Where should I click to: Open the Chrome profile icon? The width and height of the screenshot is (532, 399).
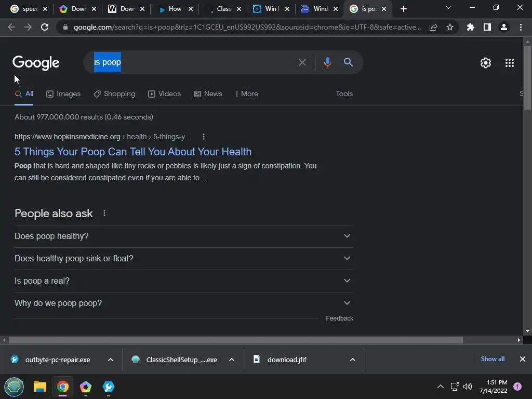(x=504, y=27)
